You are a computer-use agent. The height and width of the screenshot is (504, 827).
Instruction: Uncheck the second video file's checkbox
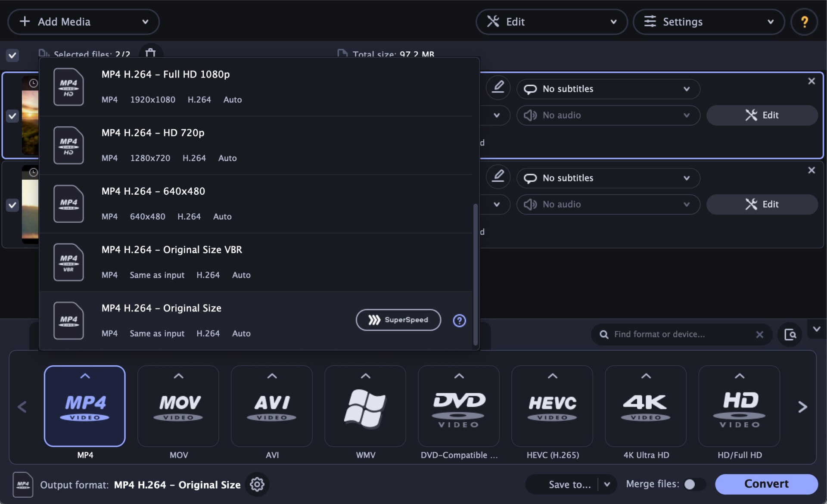12,205
